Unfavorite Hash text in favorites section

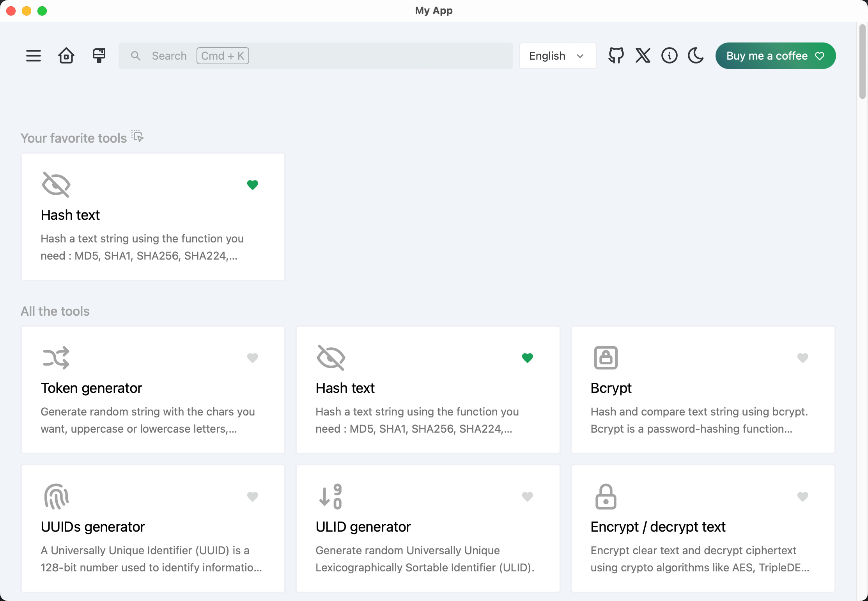tap(253, 185)
